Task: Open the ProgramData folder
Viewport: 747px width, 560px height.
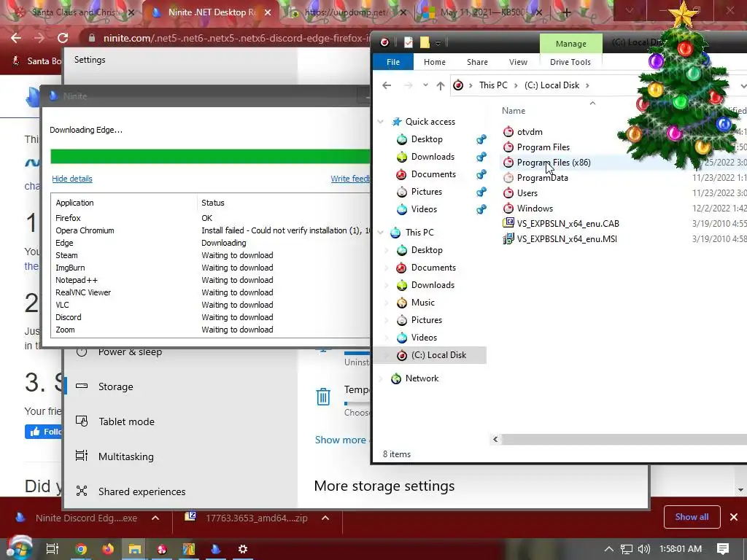Action: [542, 178]
